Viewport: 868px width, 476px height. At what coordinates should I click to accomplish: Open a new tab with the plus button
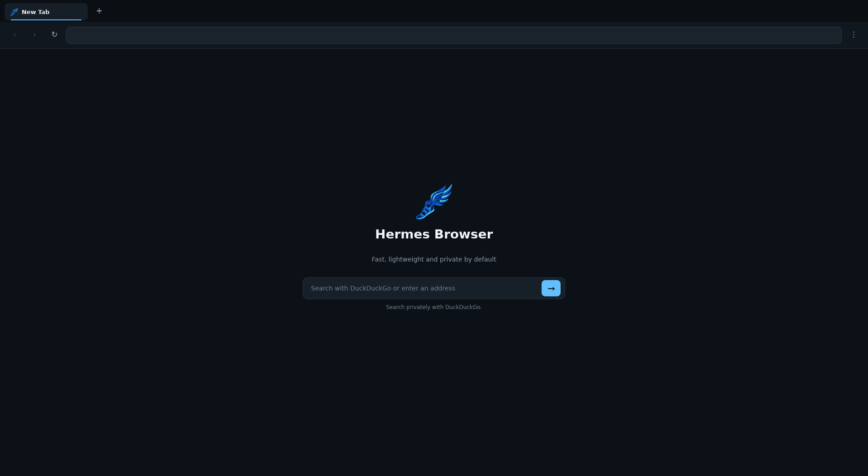(99, 11)
